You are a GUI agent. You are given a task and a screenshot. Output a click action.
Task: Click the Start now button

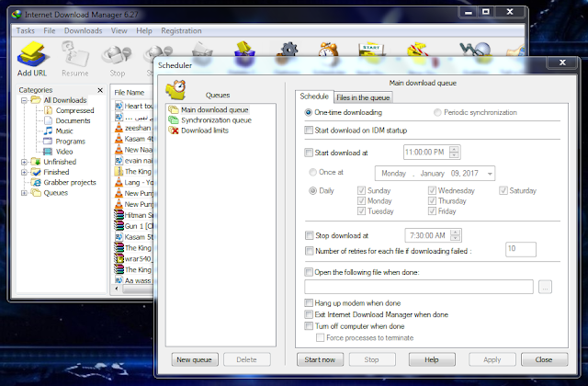tap(320, 359)
